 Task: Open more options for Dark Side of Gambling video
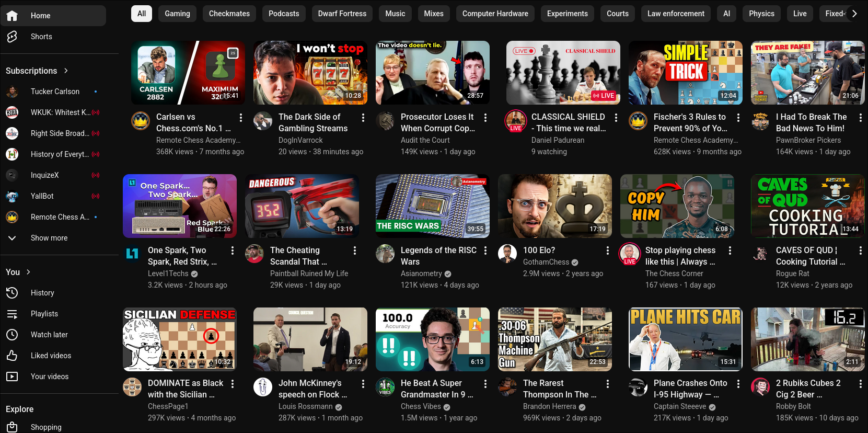[363, 118]
